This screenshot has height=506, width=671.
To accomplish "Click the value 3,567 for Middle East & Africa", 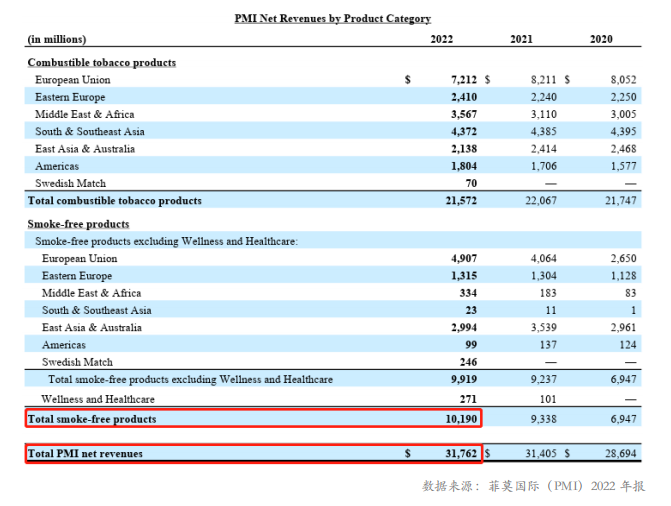I will pos(464,114).
